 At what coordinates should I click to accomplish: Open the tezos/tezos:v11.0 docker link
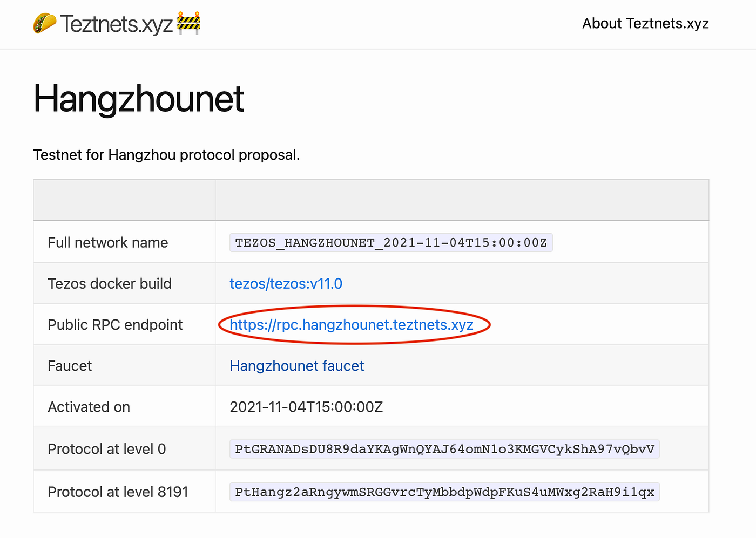[286, 284]
